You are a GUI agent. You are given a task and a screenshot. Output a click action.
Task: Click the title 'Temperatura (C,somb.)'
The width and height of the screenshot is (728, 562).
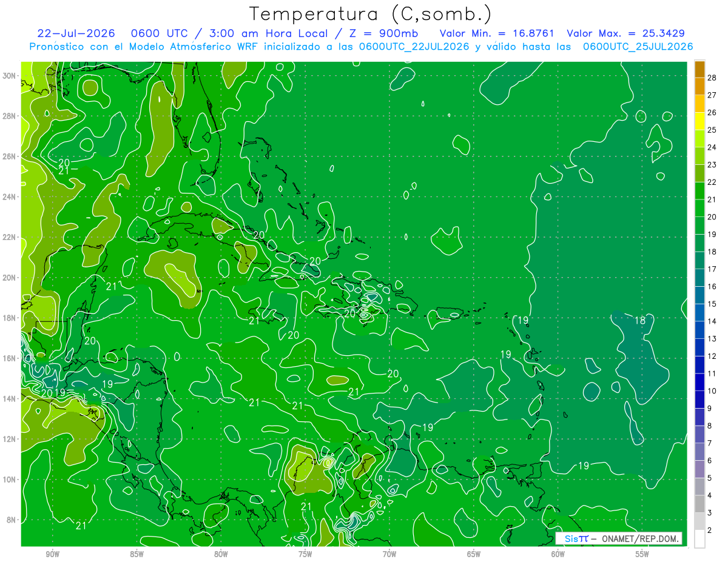(371, 14)
